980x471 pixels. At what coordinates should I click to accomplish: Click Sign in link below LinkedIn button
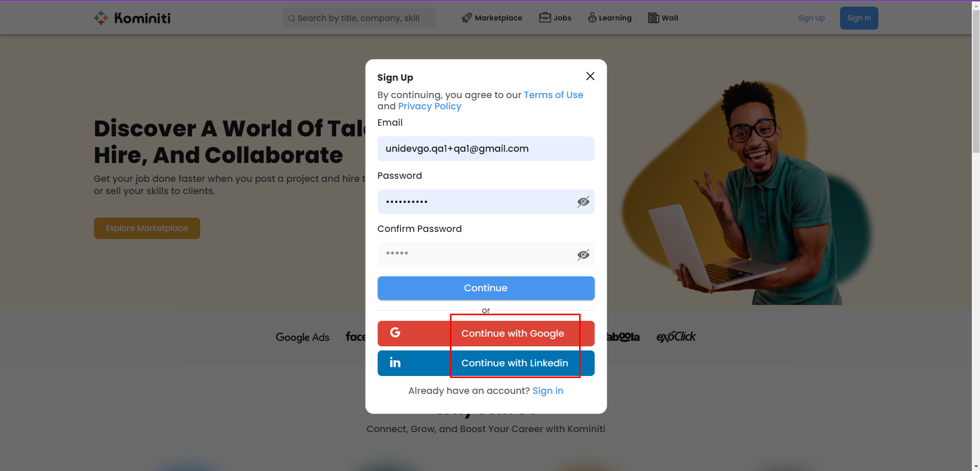548,391
